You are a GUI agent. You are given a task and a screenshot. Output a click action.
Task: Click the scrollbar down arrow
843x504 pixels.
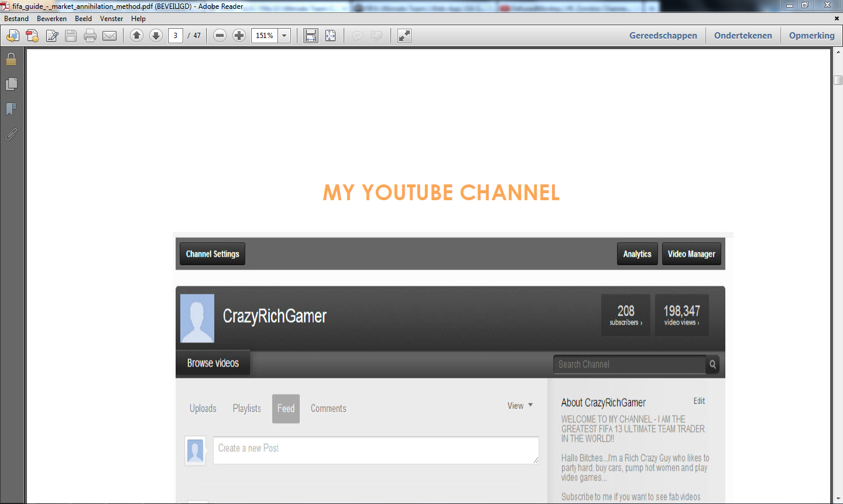click(838, 499)
